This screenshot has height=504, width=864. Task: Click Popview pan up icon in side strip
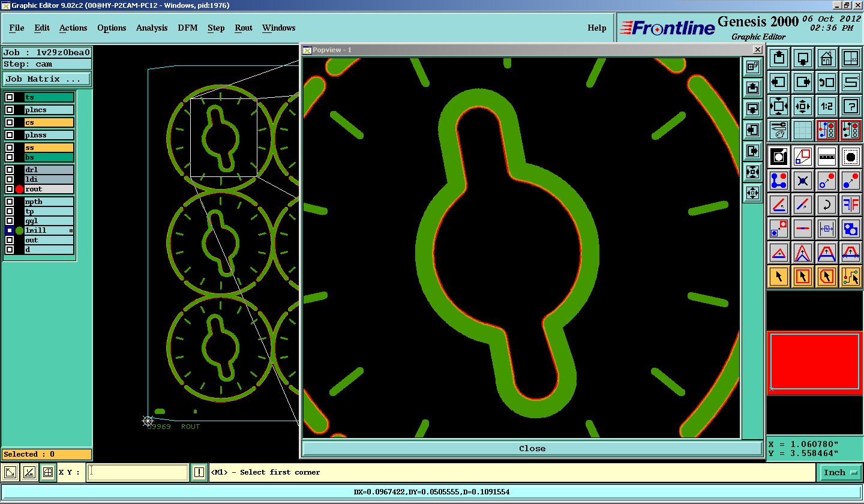[x=752, y=88]
